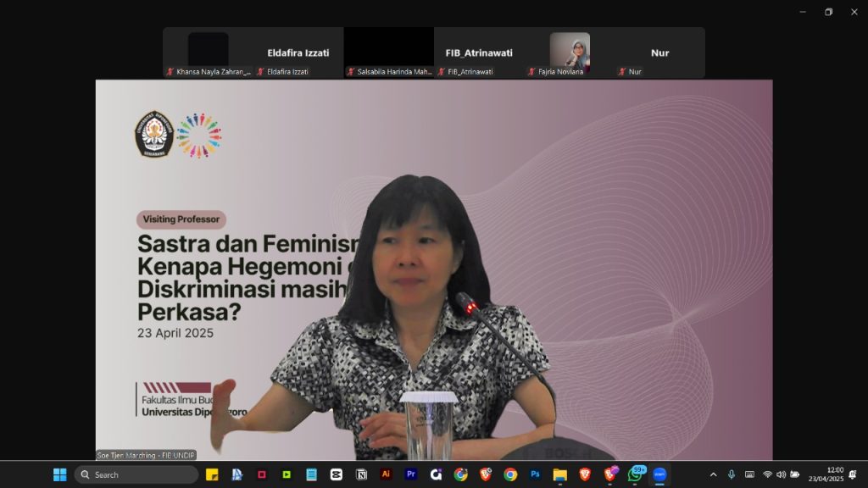Open Wi-Fi network settings in the tray
This screenshot has width=868, height=488.
click(x=767, y=474)
